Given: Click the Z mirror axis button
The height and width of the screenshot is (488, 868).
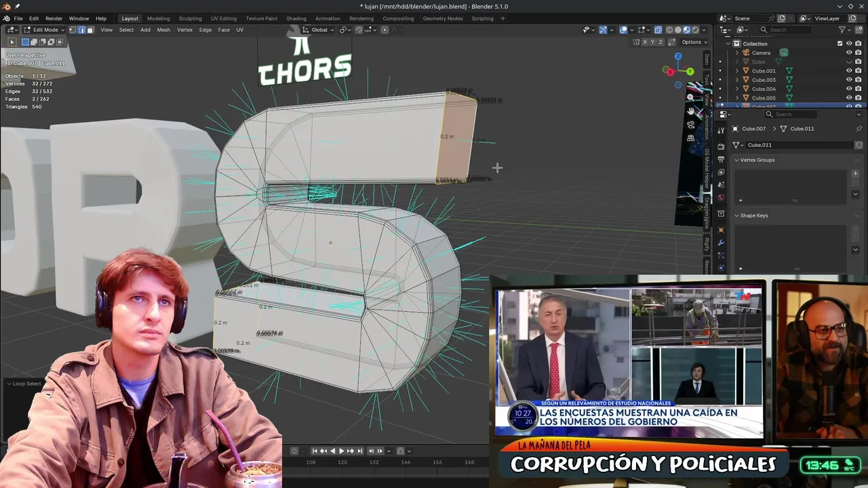Looking at the screenshot, I should (661, 42).
